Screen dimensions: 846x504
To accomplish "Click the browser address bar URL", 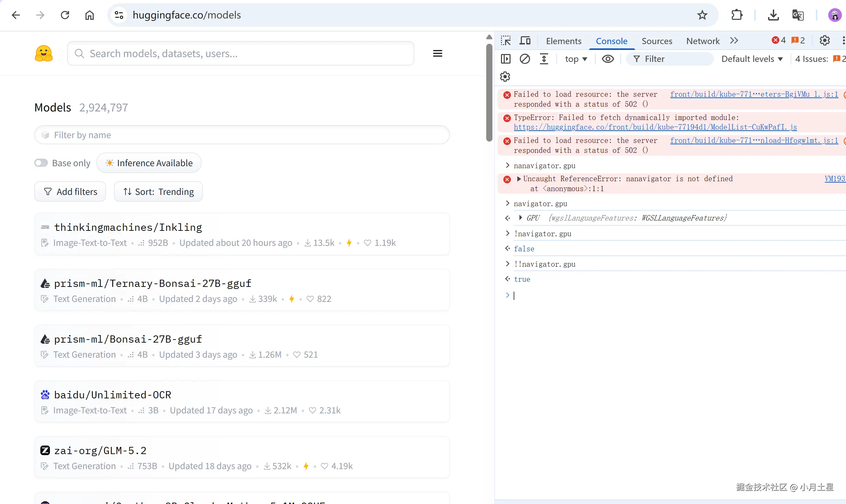I will point(187,15).
